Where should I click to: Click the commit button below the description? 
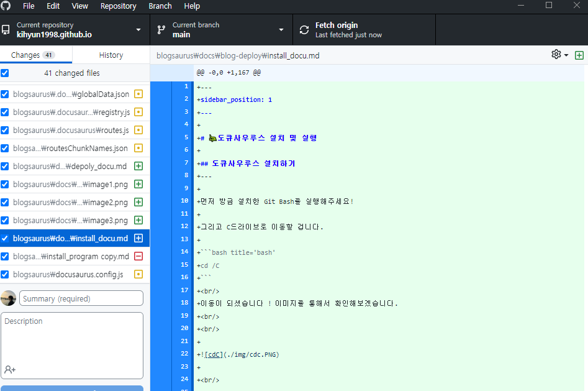(x=72, y=388)
